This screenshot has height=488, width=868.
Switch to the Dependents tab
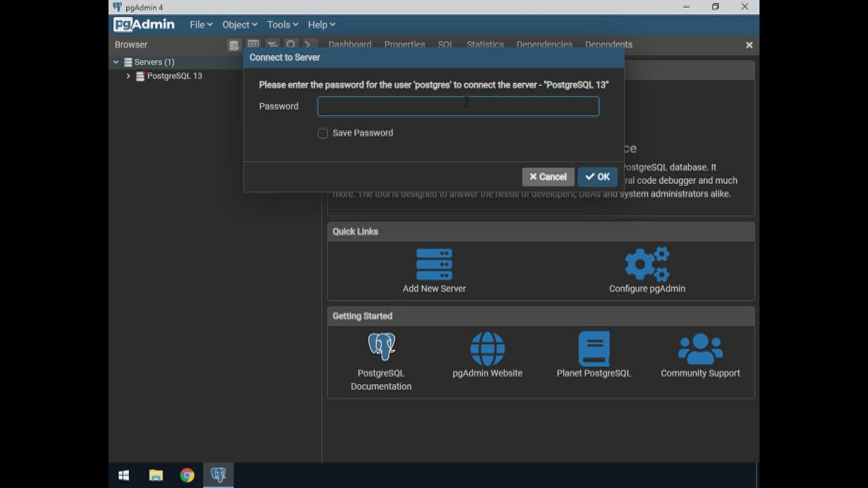pyautogui.click(x=609, y=45)
